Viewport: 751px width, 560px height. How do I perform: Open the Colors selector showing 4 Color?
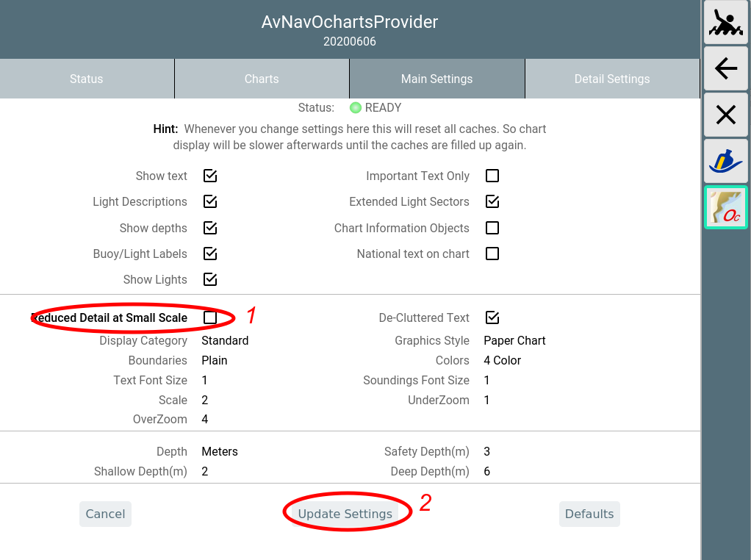click(x=502, y=361)
